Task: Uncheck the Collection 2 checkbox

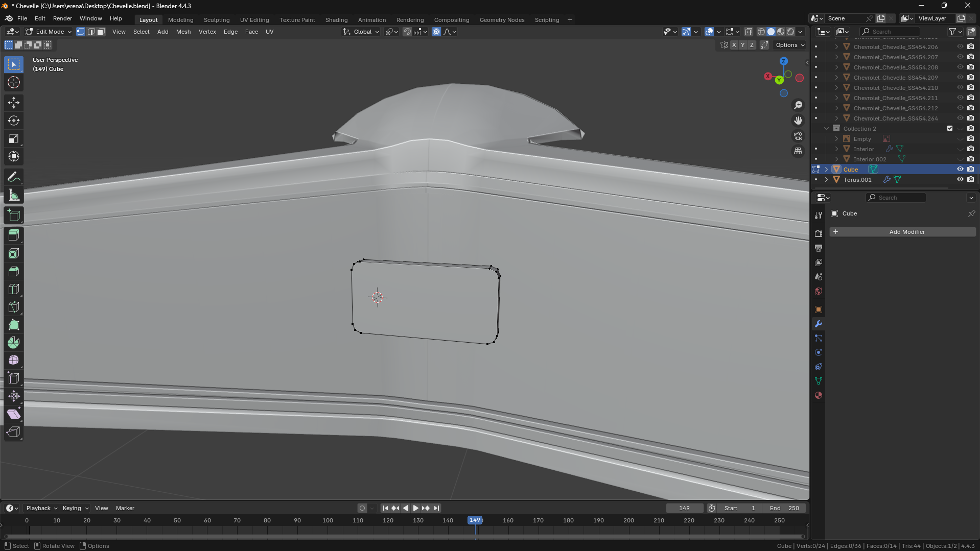Action: click(x=950, y=129)
